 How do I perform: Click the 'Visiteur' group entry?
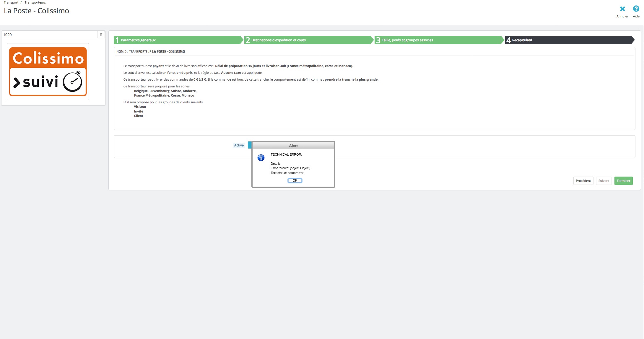coord(140,107)
